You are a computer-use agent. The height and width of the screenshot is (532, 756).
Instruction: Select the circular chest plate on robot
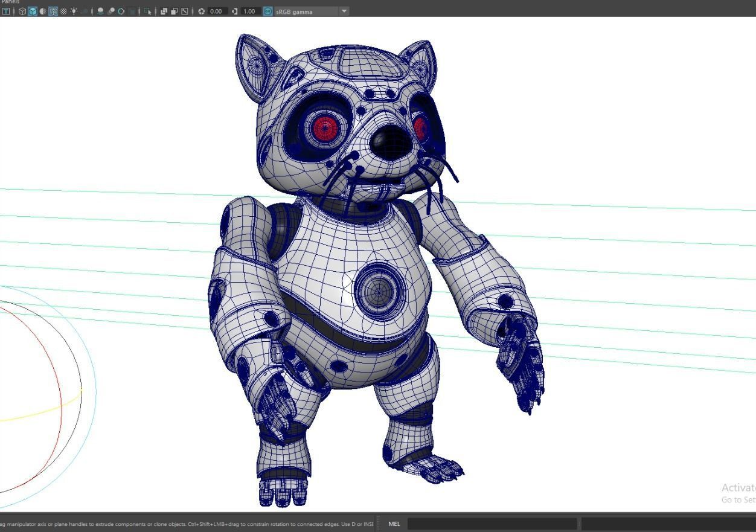point(379,292)
